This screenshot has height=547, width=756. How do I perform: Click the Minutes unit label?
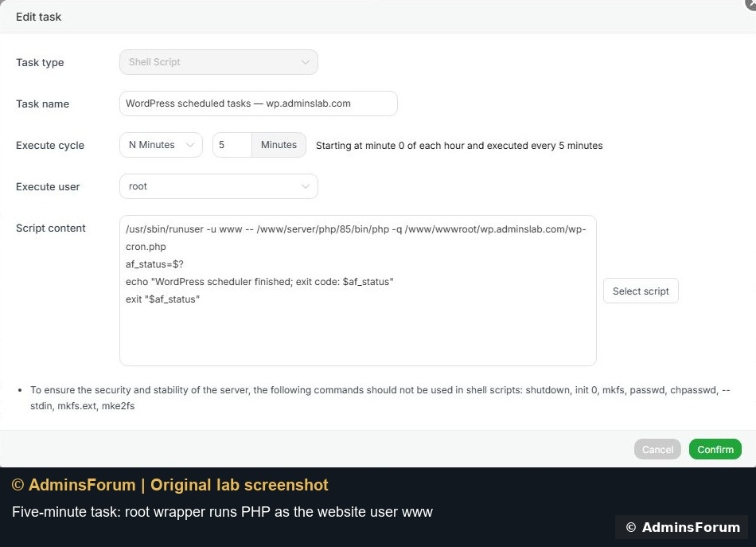pyautogui.click(x=279, y=145)
